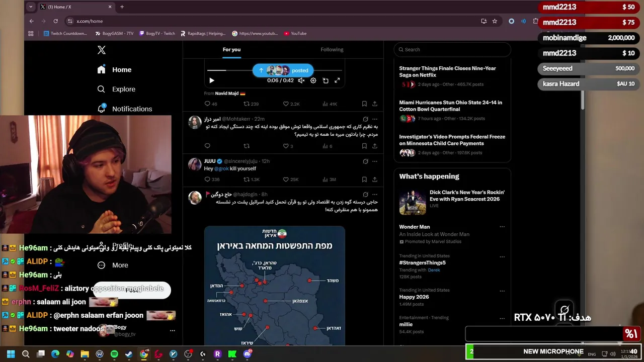Screen dimensions: 644x362
Task: Open more options for millie trend
Action: [x=502, y=318]
